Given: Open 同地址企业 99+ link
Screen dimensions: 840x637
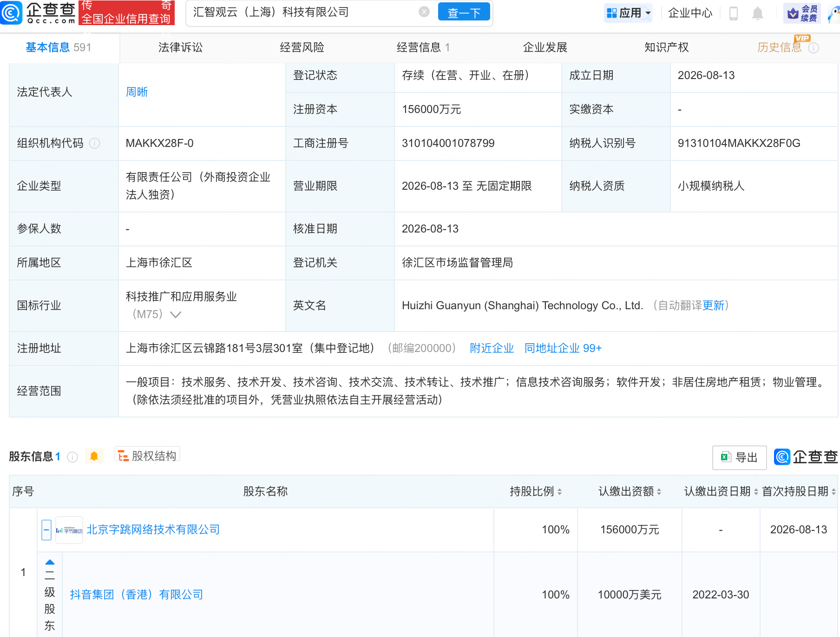Looking at the screenshot, I should pyautogui.click(x=563, y=348).
